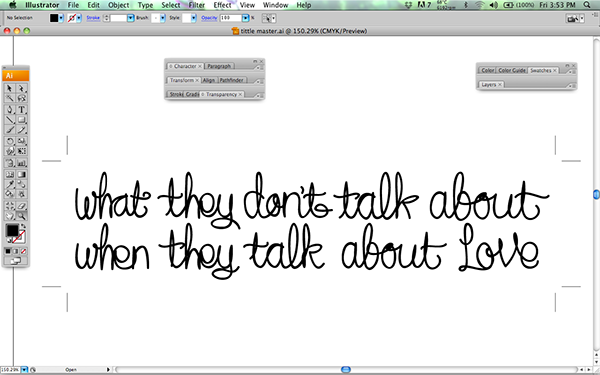Open the Brush dropdown
Image resolution: width=600 pixels, height=375 pixels.
pyautogui.click(x=163, y=18)
